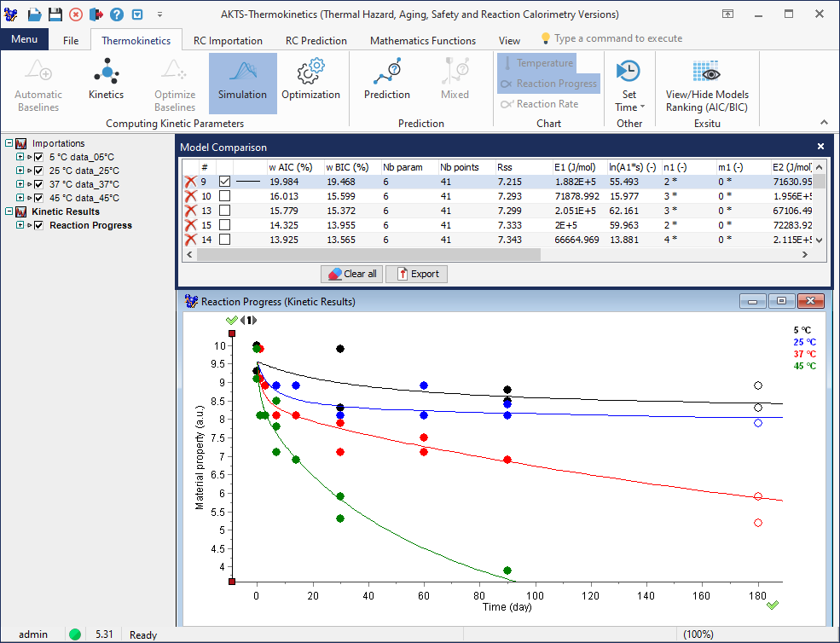Screen dimensions: 840x643
Task: Open the Simulation tool
Action: tap(242, 82)
